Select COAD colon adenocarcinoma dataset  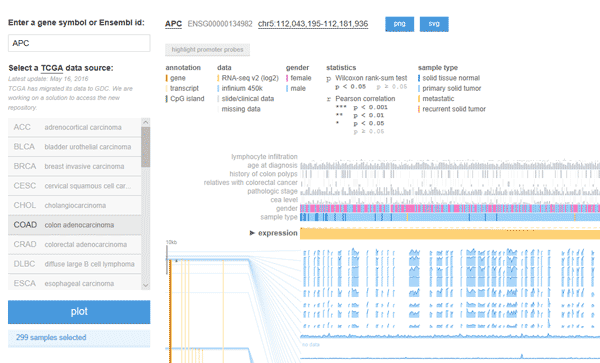click(x=75, y=225)
